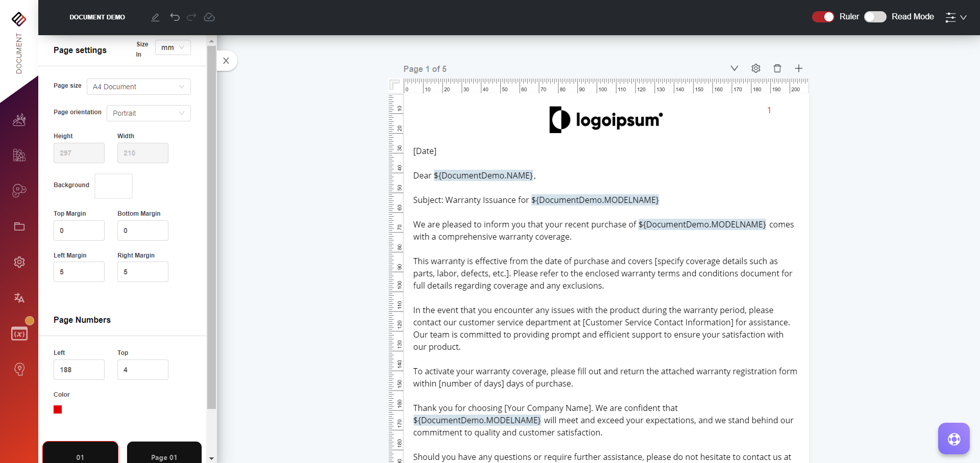Open the top-right settings sliders menu
Image resolution: width=980 pixels, height=463 pixels.
pos(955,17)
